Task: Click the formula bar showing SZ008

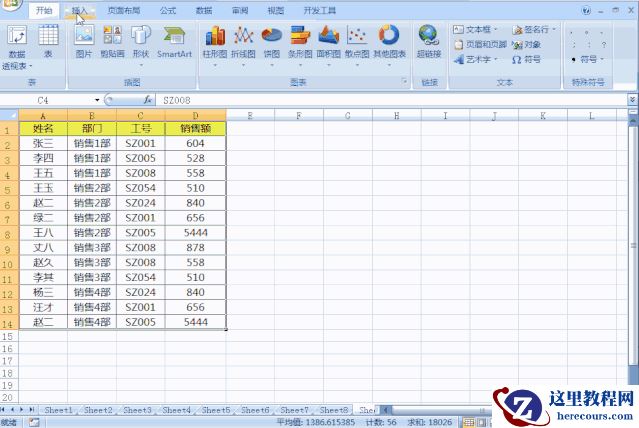Action: [x=391, y=100]
